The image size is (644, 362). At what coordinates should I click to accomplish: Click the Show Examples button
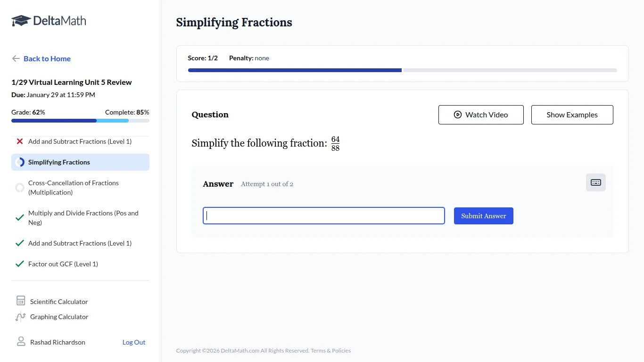(x=572, y=115)
